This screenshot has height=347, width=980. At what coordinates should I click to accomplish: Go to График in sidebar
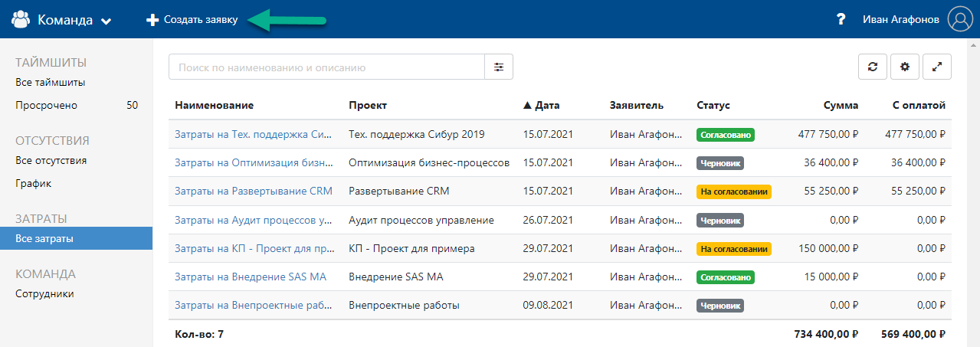(31, 184)
